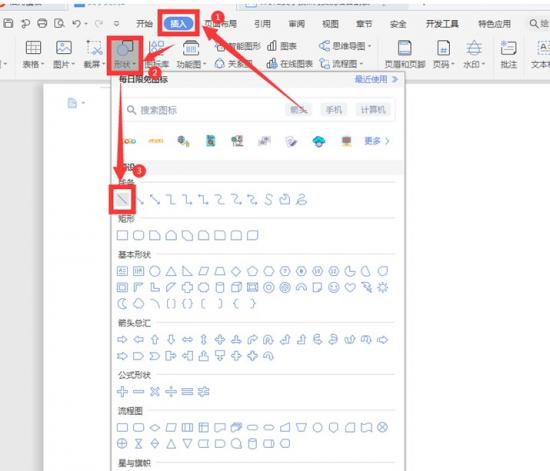Open the 视图 ribbon tab
550x471 pixels.
pyautogui.click(x=330, y=24)
